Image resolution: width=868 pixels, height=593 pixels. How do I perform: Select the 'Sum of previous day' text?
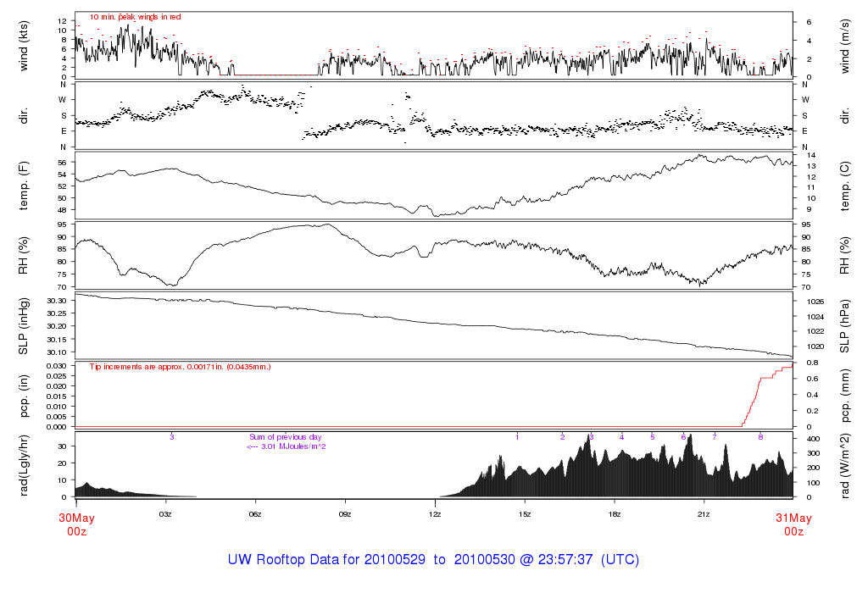281,436
